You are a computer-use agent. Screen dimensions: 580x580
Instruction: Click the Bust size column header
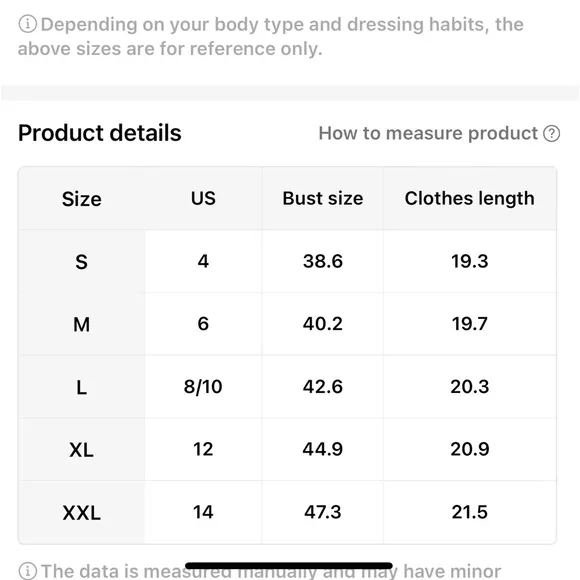[x=323, y=198]
